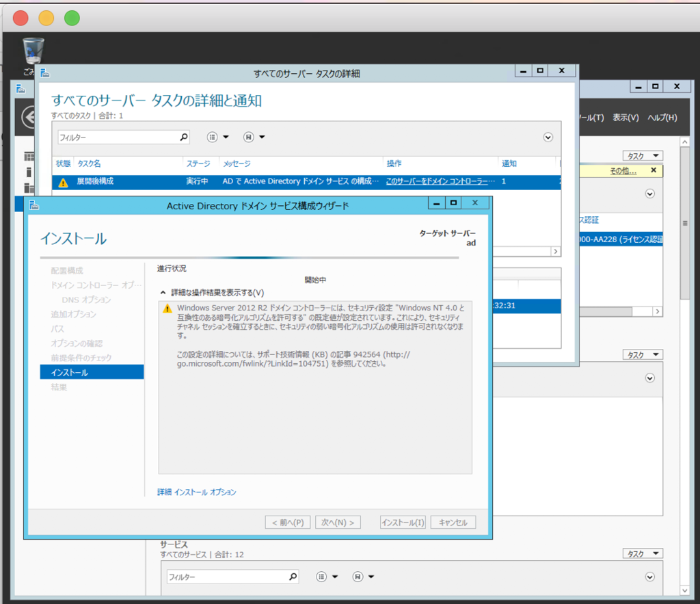The height and width of the screenshot is (604, 700).
Task: Click search magnifier in task details filter
Action: (183, 137)
